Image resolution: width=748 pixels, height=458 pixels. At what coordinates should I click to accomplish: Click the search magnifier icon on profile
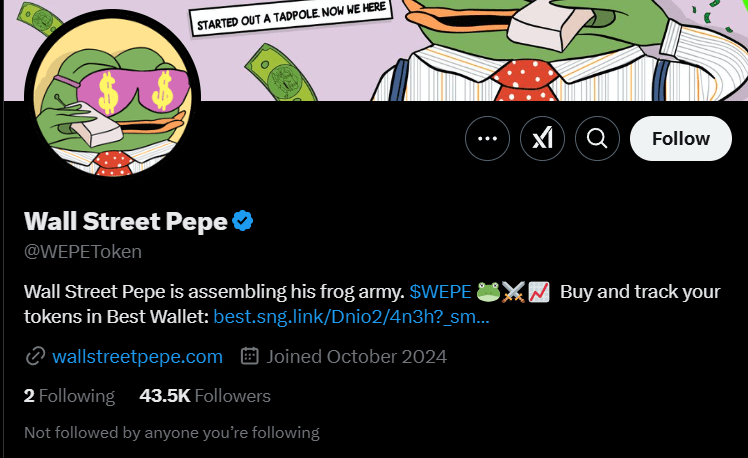[x=597, y=139]
